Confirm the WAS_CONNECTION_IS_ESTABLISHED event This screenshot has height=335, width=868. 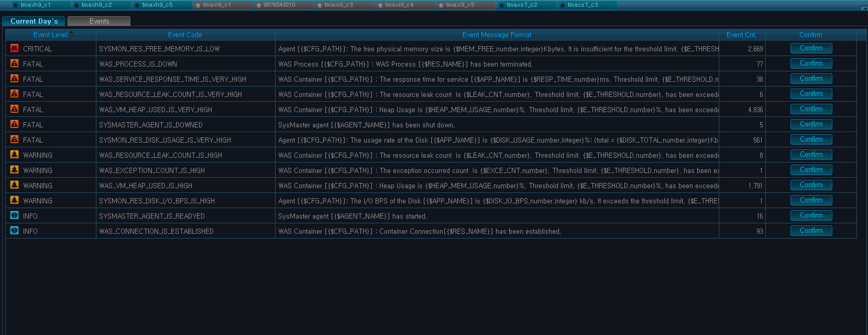pos(811,231)
